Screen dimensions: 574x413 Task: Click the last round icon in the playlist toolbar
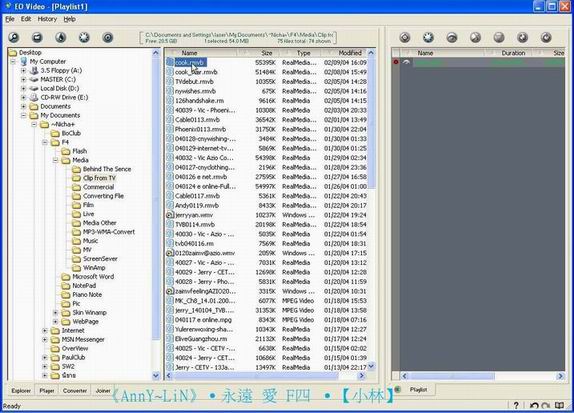tap(546, 37)
